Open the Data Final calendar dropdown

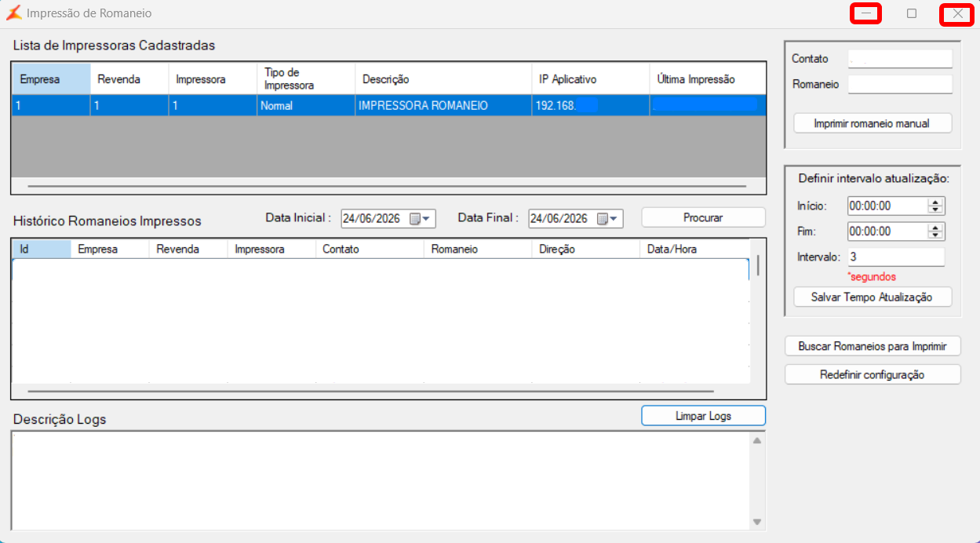[609, 219]
